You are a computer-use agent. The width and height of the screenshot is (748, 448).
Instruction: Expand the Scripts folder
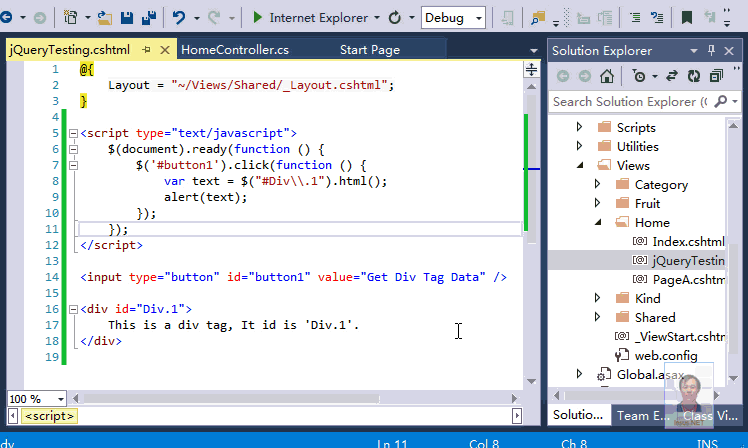click(579, 127)
